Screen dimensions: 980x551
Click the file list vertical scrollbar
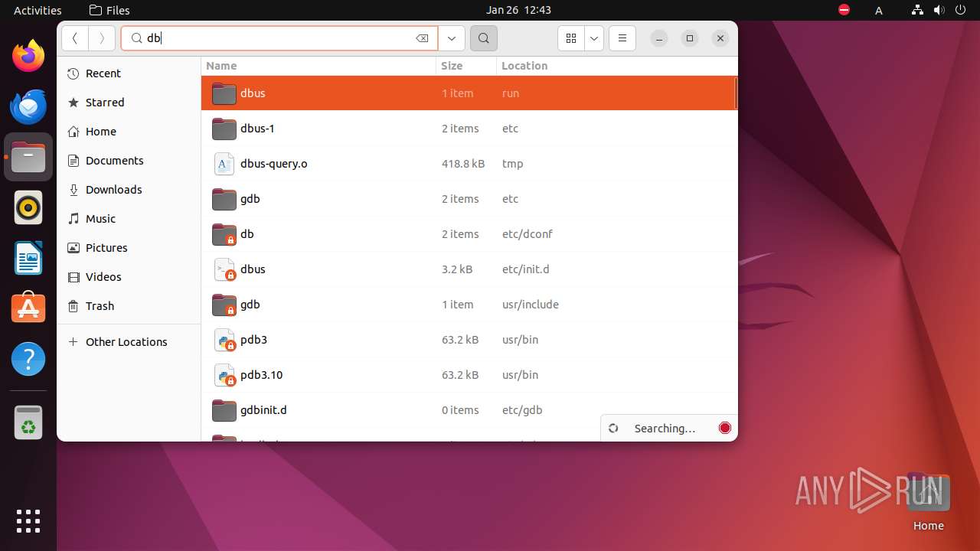[x=735, y=93]
